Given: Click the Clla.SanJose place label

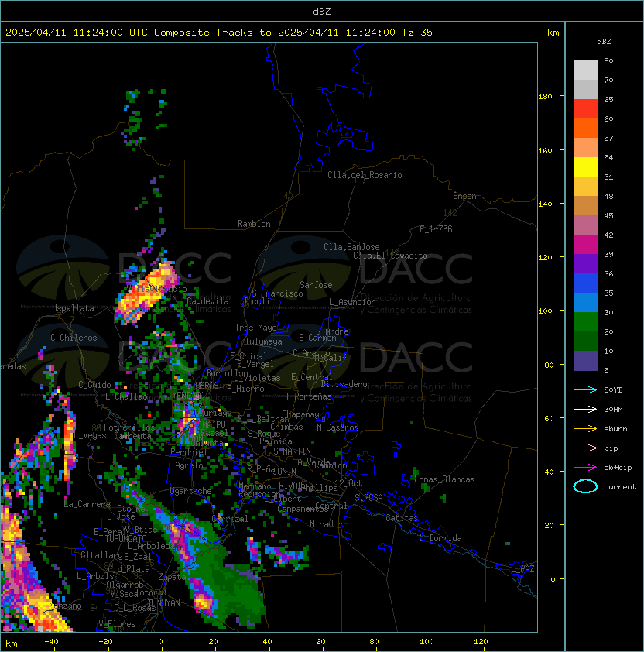Looking at the screenshot, I should (x=351, y=247).
